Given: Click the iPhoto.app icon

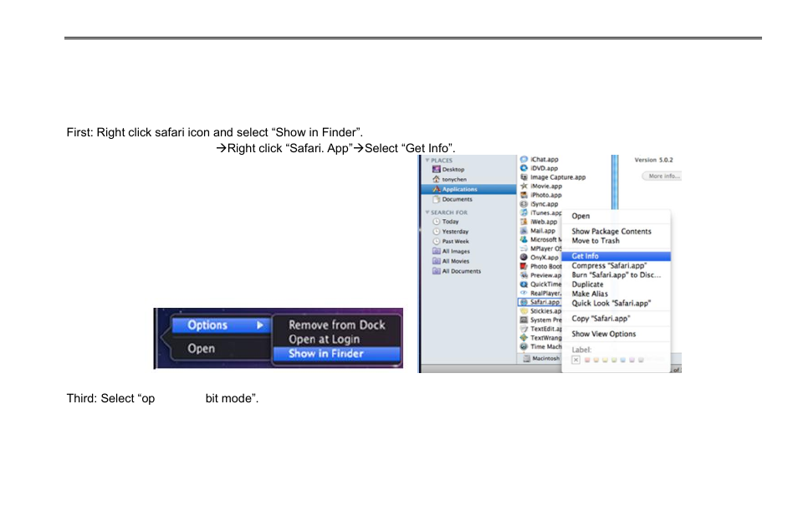Looking at the screenshot, I should coord(524,195).
